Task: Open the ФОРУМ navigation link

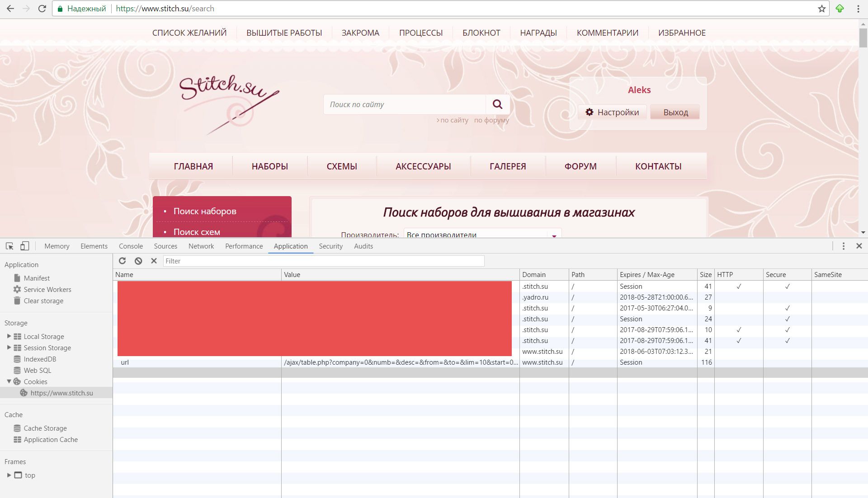Action: (580, 166)
